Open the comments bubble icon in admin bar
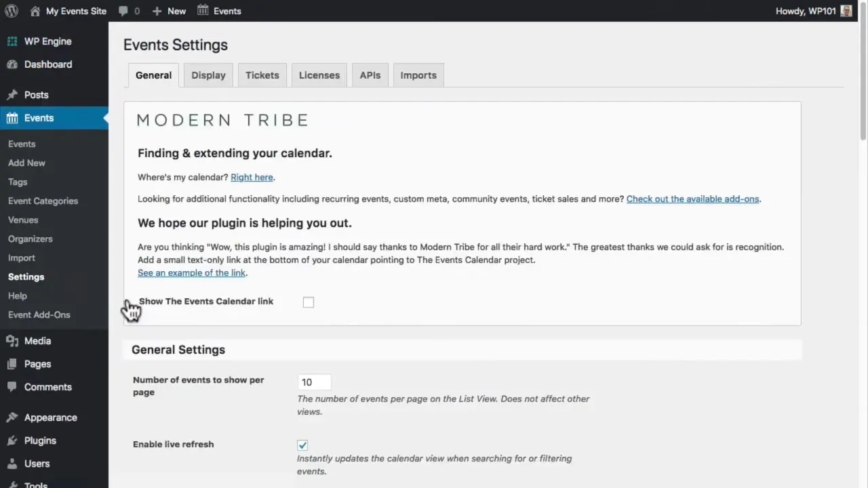868x488 pixels. [x=123, y=12]
